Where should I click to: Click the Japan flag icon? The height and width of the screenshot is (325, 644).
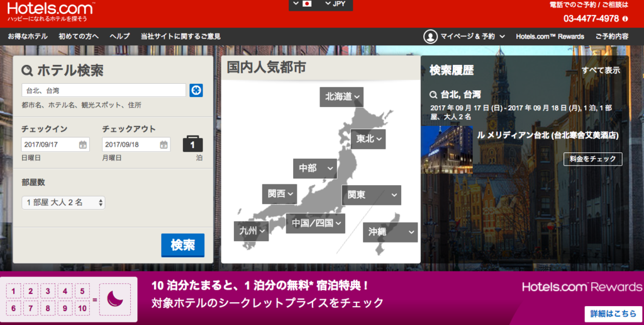(x=307, y=4)
